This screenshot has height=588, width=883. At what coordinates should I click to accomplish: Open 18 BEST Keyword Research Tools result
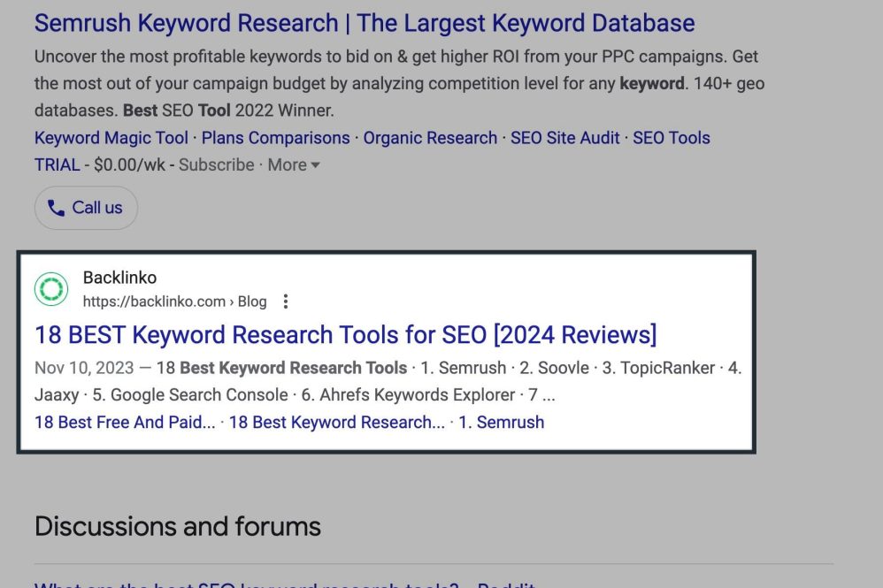tap(345, 335)
